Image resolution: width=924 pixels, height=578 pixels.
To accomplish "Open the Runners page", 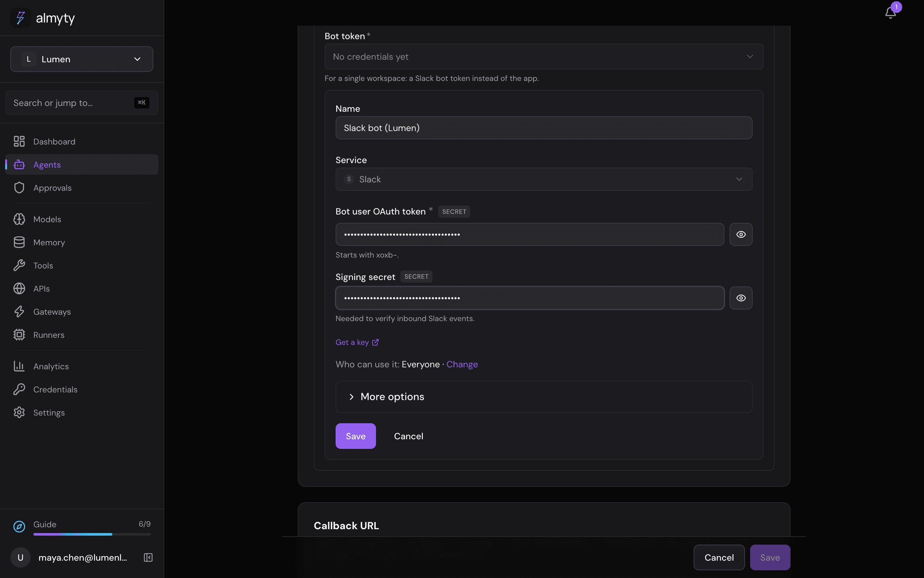I will click(82, 335).
